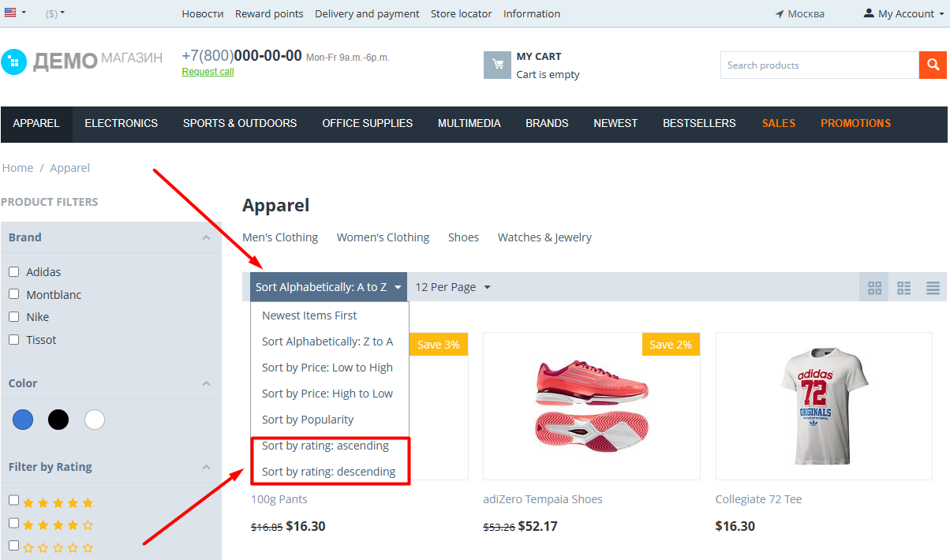Focus the Search products field

pos(820,65)
